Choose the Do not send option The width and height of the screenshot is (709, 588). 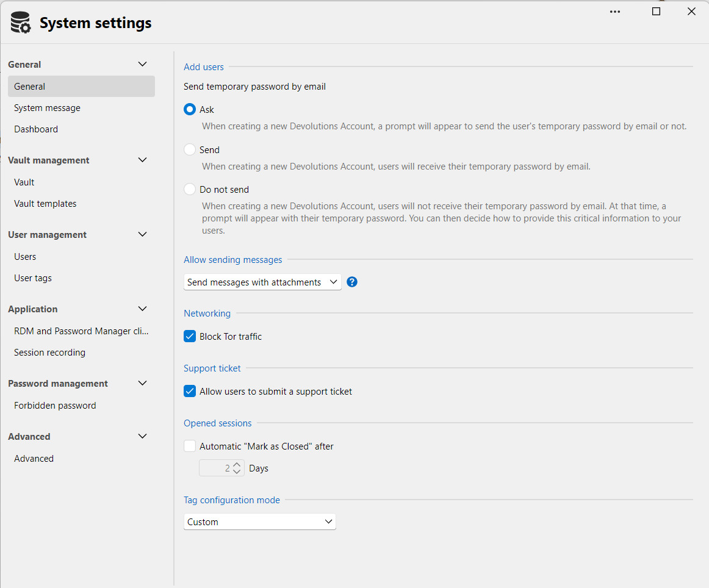coord(190,189)
